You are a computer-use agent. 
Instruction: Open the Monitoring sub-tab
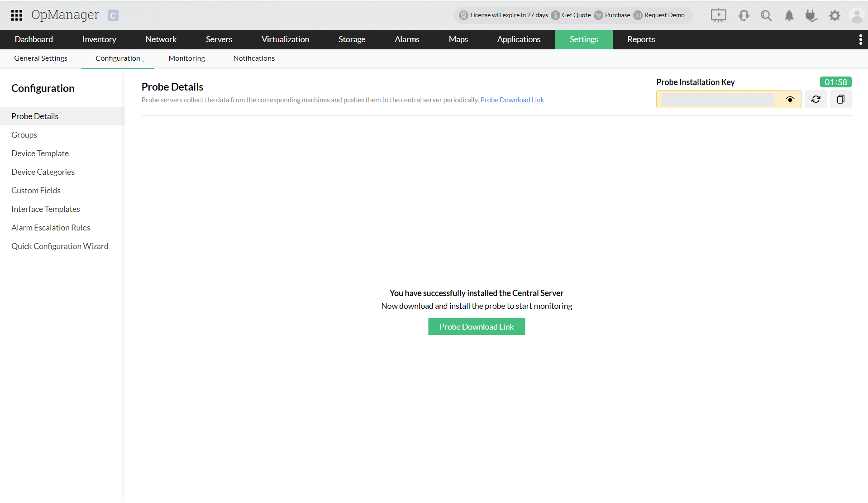point(187,58)
